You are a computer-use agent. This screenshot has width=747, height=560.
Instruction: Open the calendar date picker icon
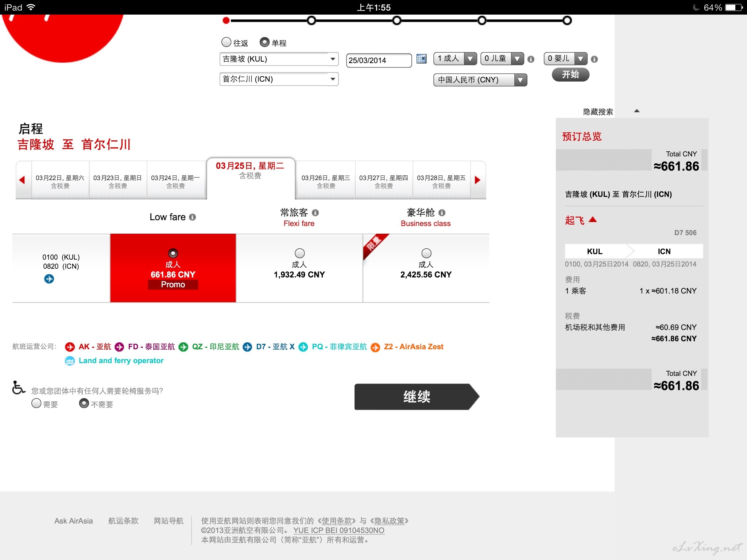coord(421,59)
